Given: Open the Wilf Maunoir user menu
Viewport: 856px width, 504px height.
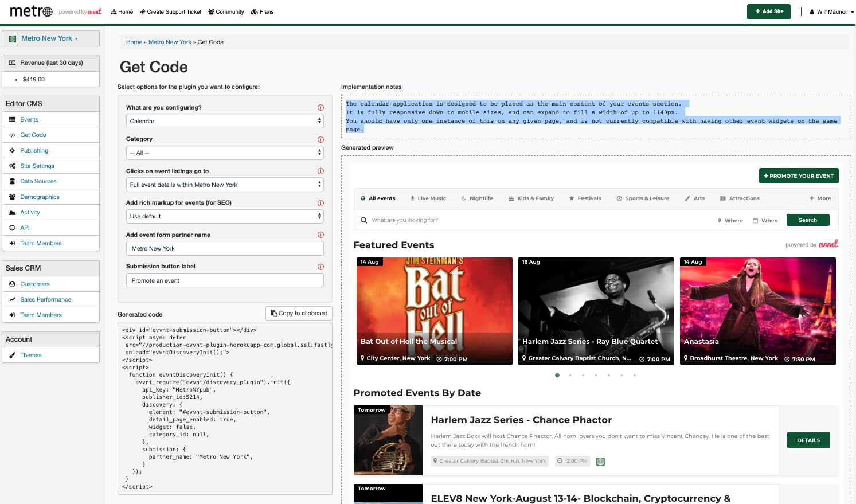Looking at the screenshot, I should pyautogui.click(x=831, y=11).
